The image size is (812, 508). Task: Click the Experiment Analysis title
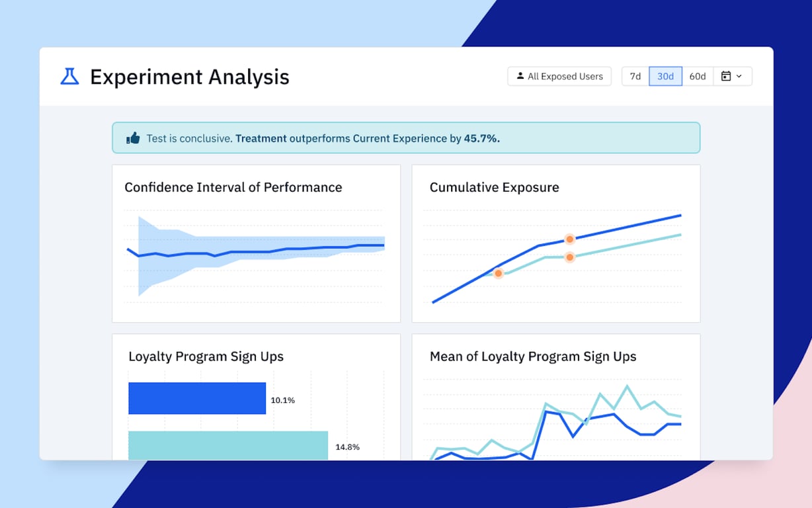click(x=190, y=77)
